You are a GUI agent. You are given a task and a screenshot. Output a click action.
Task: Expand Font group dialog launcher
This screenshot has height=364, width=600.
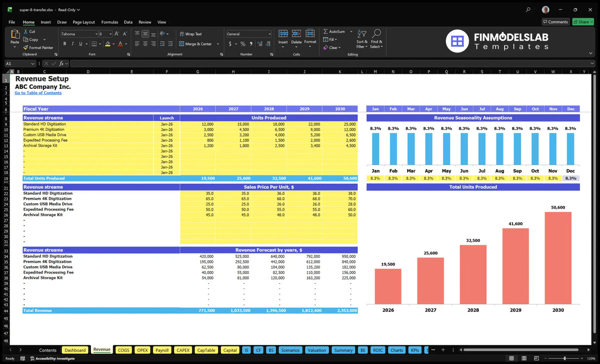[x=128, y=54]
